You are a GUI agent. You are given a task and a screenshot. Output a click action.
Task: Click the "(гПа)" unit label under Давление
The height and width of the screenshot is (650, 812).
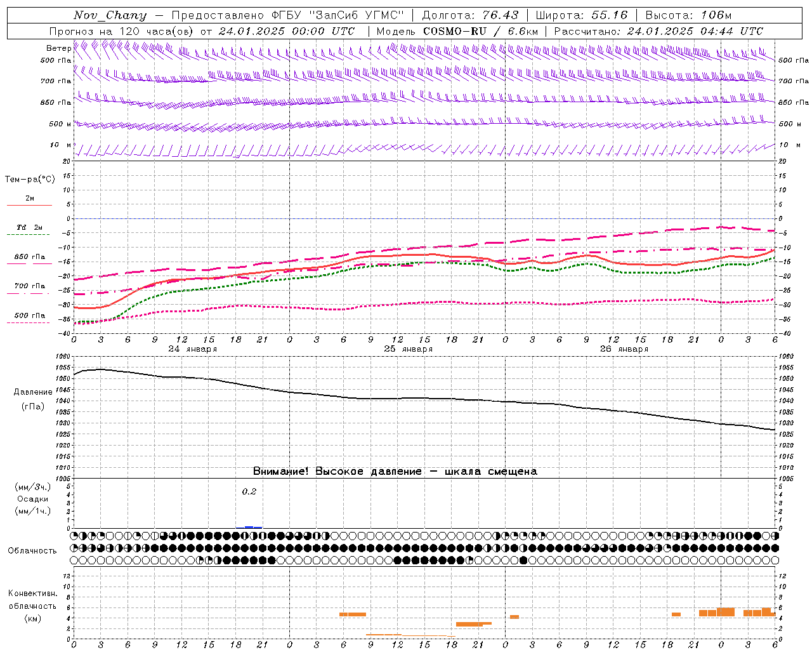[x=33, y=407]
